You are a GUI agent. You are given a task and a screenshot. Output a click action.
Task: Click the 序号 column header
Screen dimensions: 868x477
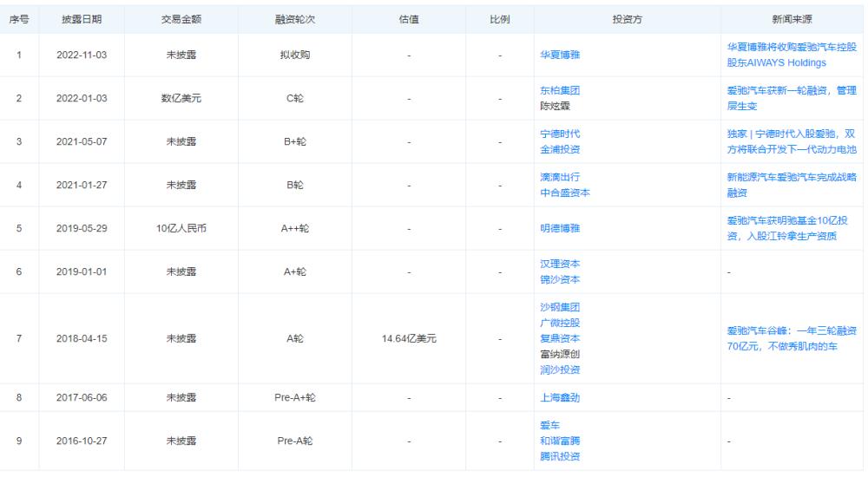click(19, 19)
